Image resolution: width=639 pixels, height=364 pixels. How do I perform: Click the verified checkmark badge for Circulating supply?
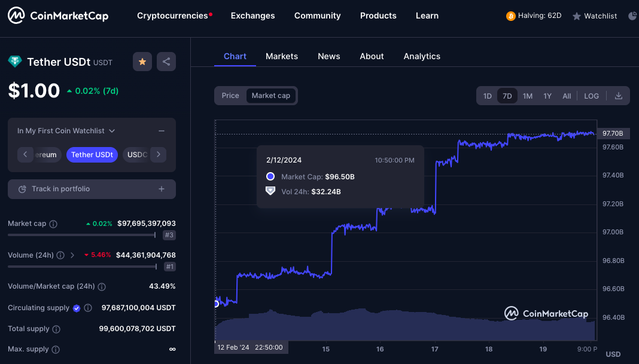(77, 308)
